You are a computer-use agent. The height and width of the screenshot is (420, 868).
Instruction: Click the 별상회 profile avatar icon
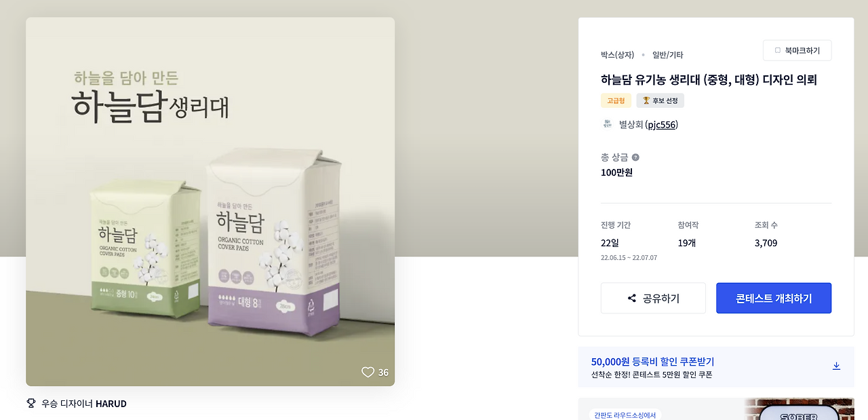606,124
